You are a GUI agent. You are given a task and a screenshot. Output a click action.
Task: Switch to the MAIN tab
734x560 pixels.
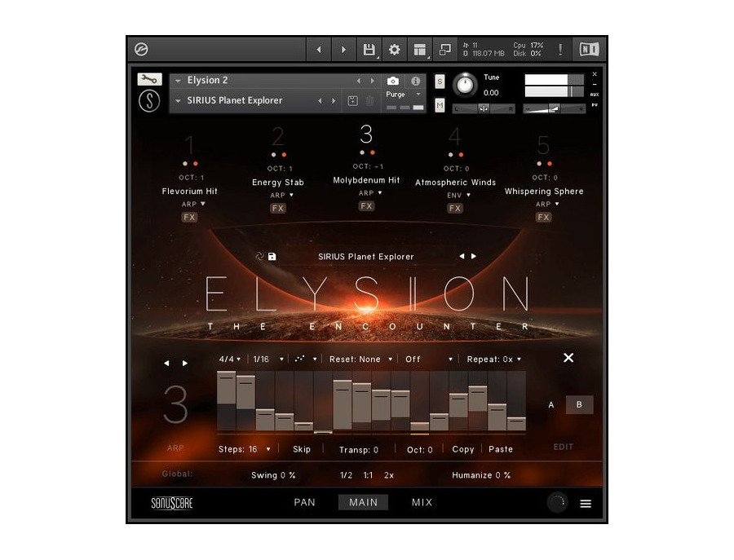(x=363, y=502)
